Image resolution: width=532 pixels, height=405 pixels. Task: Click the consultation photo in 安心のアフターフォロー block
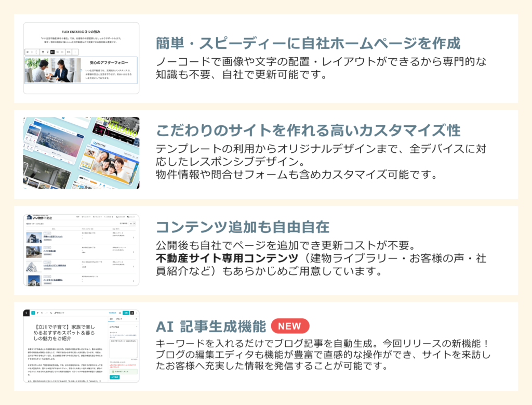[51, 71]
